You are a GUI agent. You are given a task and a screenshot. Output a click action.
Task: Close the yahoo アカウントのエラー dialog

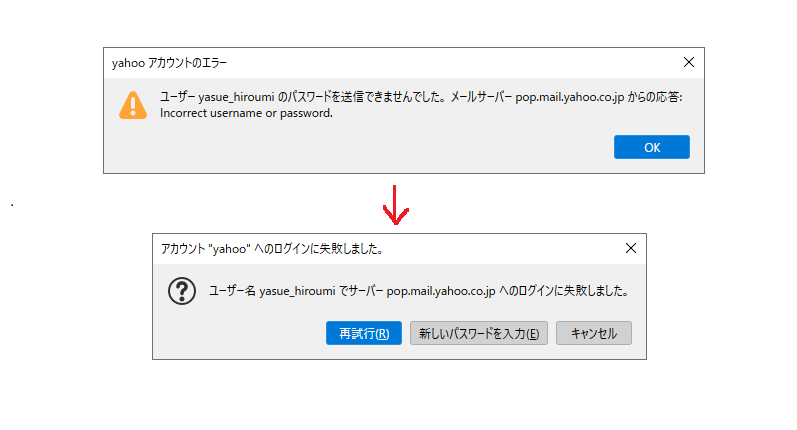point(688,62)
